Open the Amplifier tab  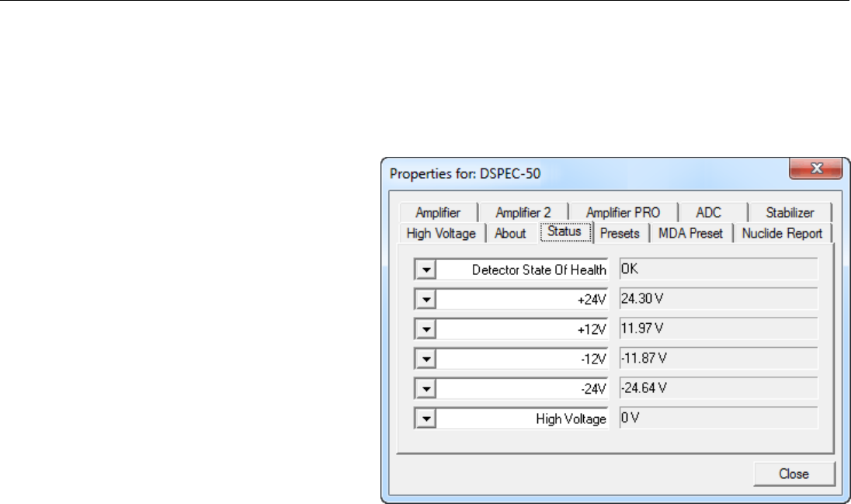[438, 212]
